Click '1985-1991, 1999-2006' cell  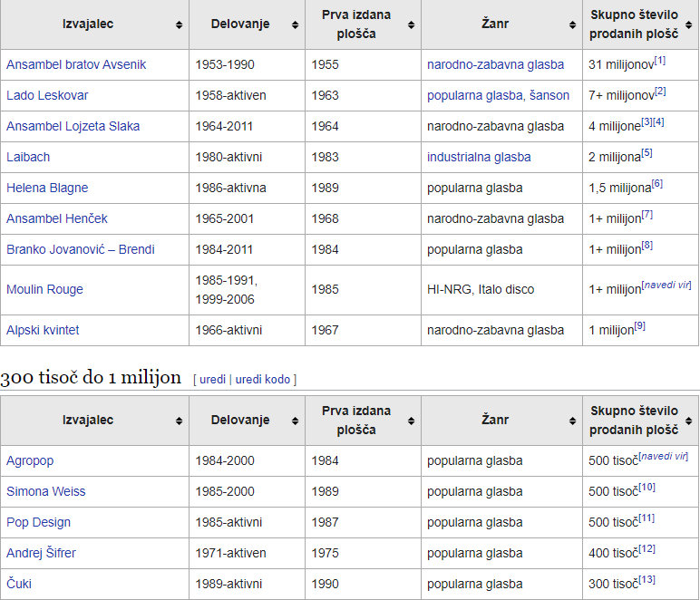click(247, 290)
